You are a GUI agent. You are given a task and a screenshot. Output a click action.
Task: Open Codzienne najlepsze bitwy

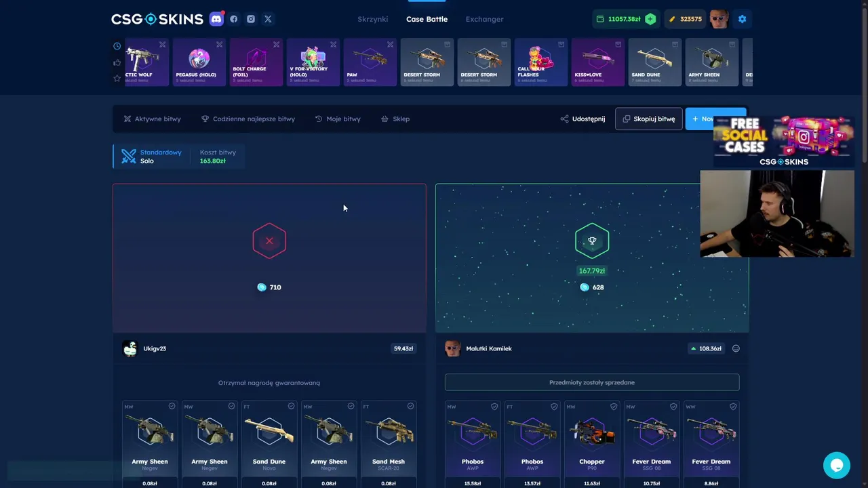(x=248, y=119)
